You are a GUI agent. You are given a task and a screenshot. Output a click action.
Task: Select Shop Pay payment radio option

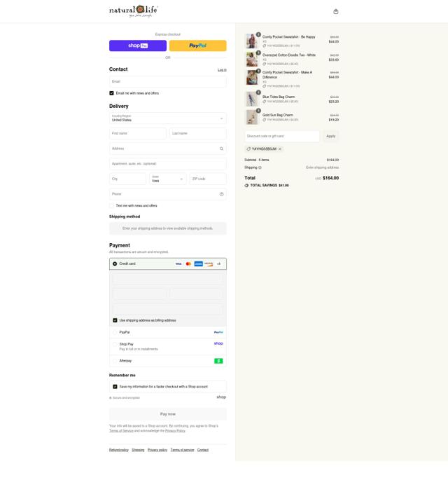pos(115,344)
